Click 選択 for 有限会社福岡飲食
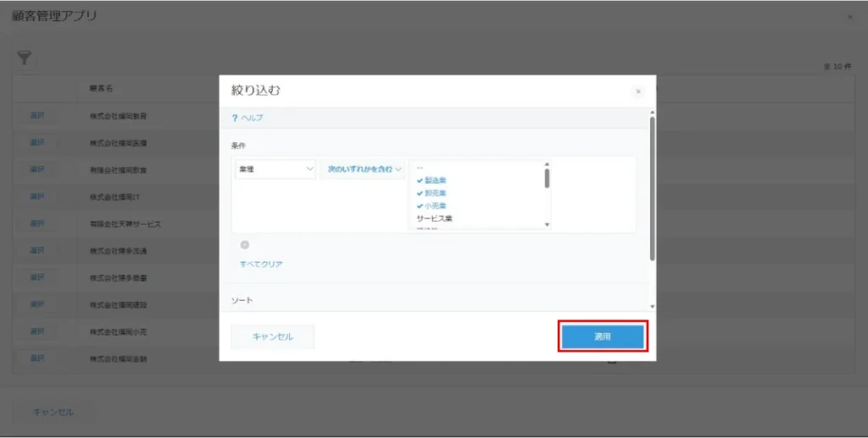Screen dimensions: 868x438 [x=36, y=169]
